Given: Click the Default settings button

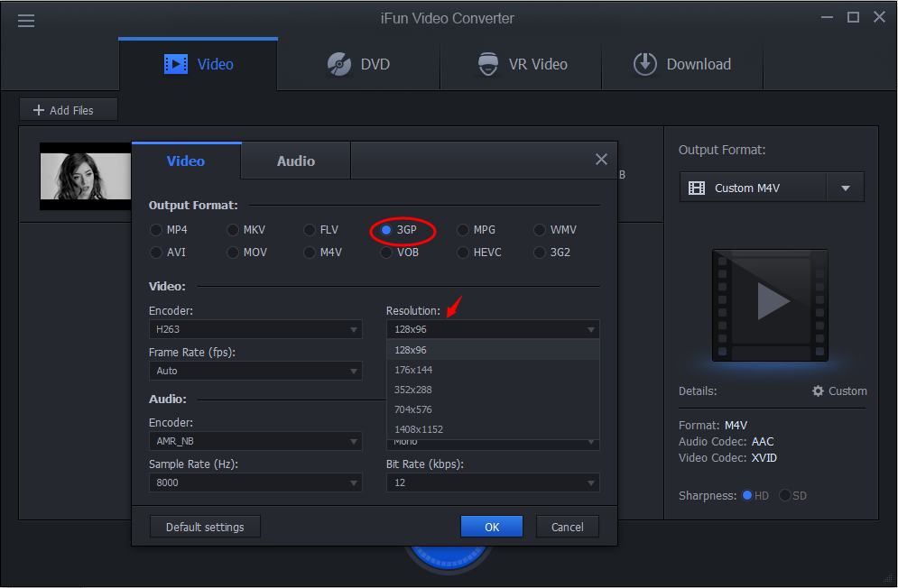Looking at the screenshot, I should click(205, 527).
